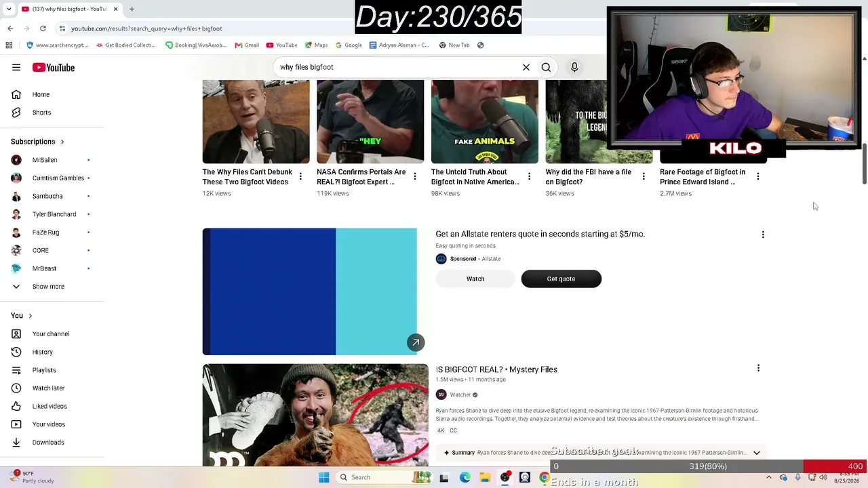Open Microsoft Edge from the taskbar

[465, 477]
